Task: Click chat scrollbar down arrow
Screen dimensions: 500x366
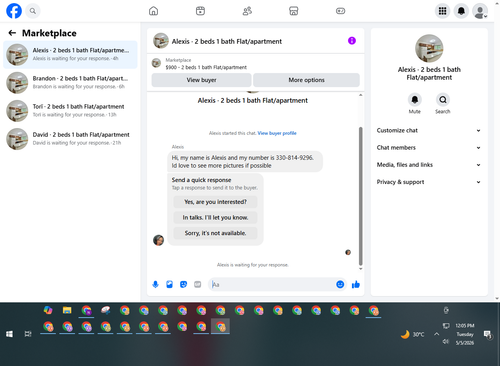Action: [x=360, y=269]
